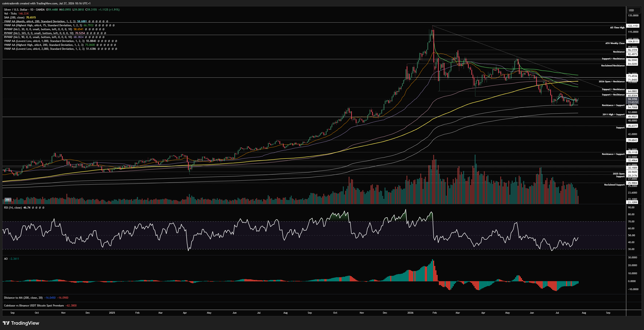Click the 45.6377 price label

pyautogui.click(x=632, y=126)
